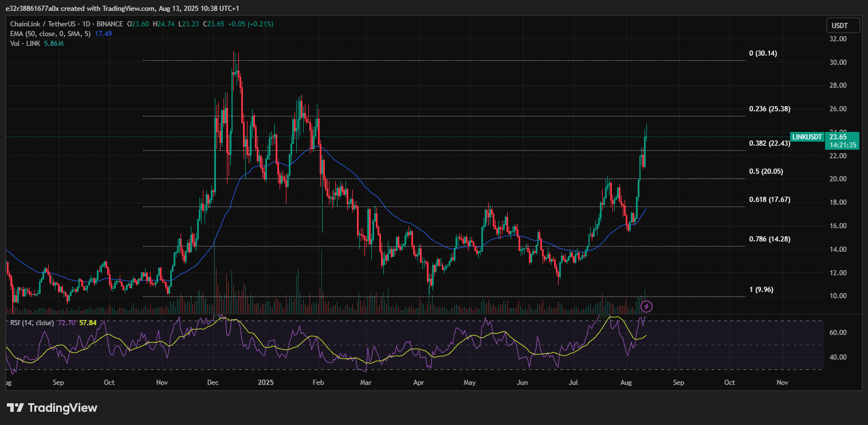Image resolution: width=868 pixels, height=425 pixels.
Task: Click the purple lightning event icon
Action: [646, 306]
